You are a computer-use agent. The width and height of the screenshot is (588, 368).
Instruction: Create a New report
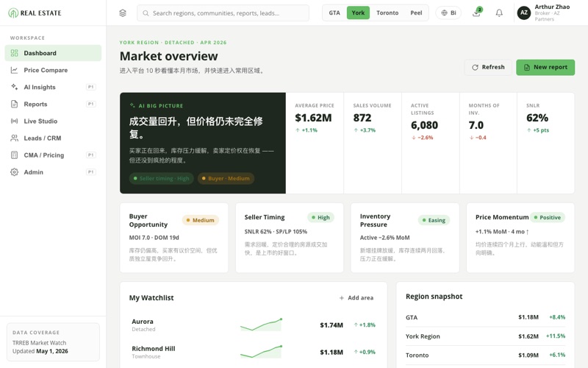tap(545, 67)
